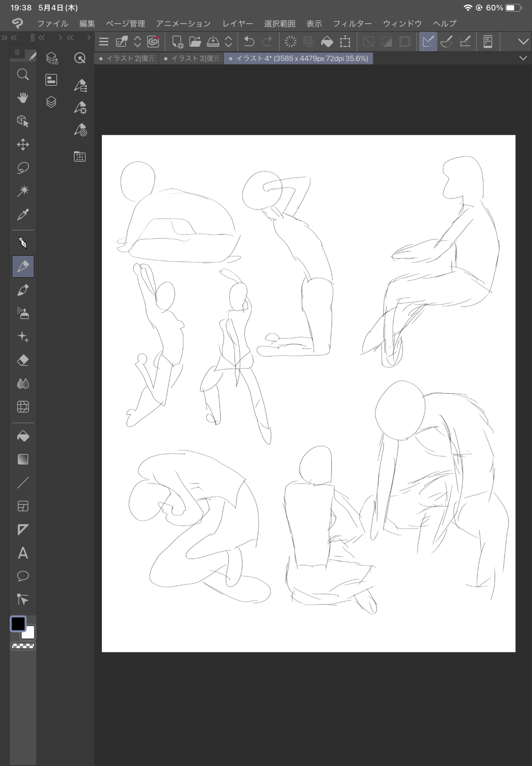Viewport: 532px width, 766px height.
Task: Open the フィルター menu
Action: 352,24
